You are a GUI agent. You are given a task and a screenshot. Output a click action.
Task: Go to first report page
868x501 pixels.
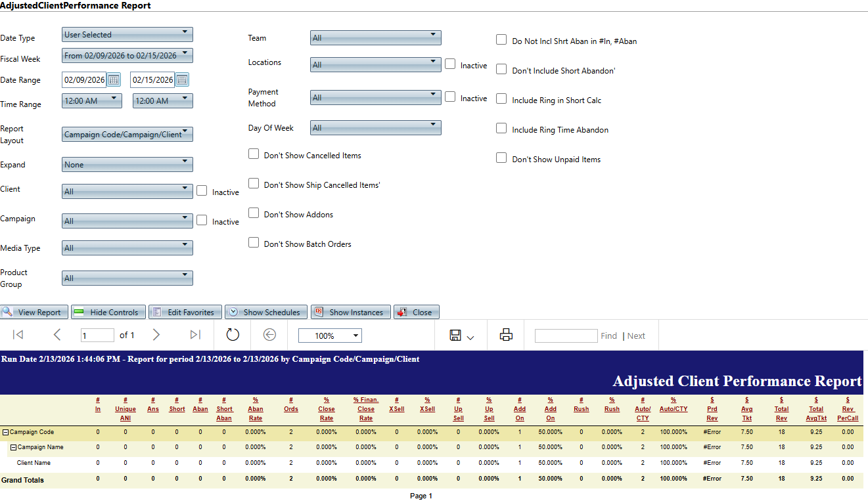(x=18, y=335)
